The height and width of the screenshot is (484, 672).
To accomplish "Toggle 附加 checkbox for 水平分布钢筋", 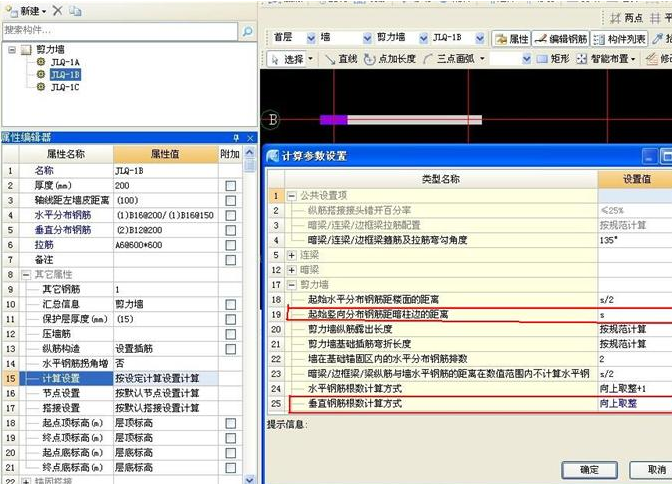I will (231, 214).
